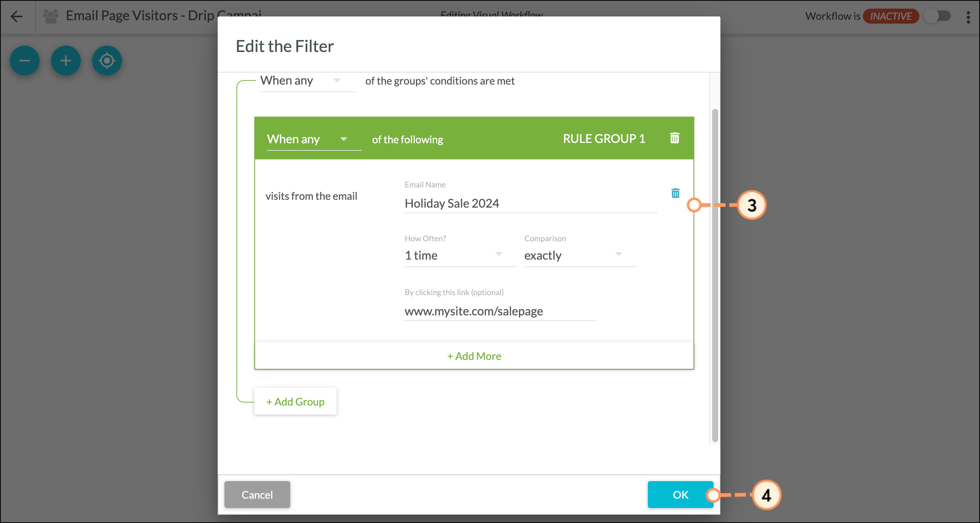Click the INACTIVE status badge
This screenshot has width=980, height=523.
(891, 16)
